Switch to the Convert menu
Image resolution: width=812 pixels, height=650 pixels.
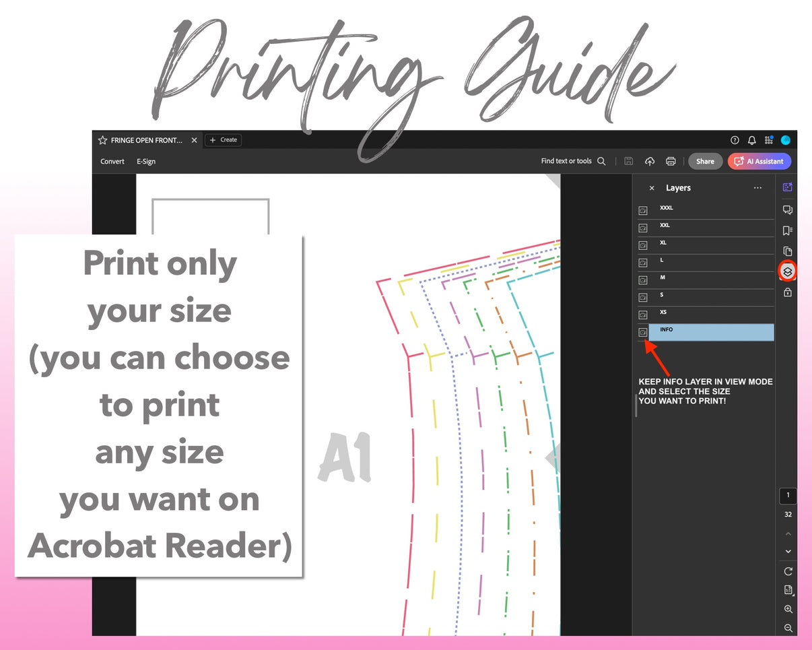tap(112, 161)
